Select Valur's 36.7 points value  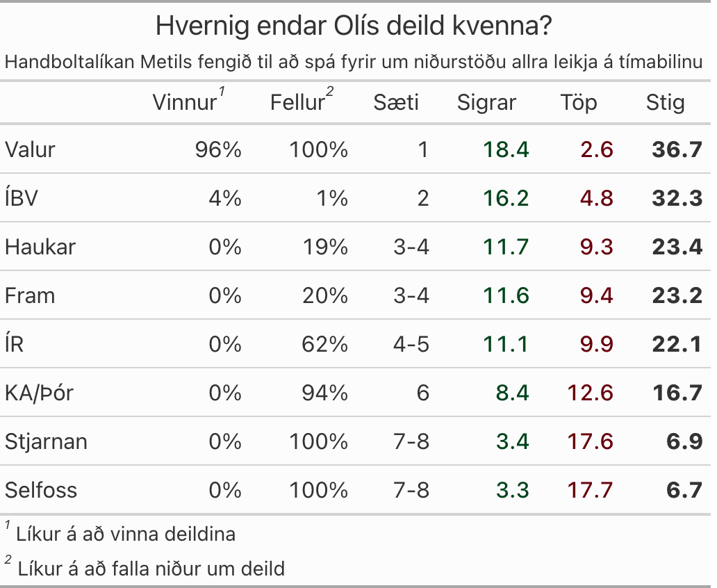click(x=677, y=149)
